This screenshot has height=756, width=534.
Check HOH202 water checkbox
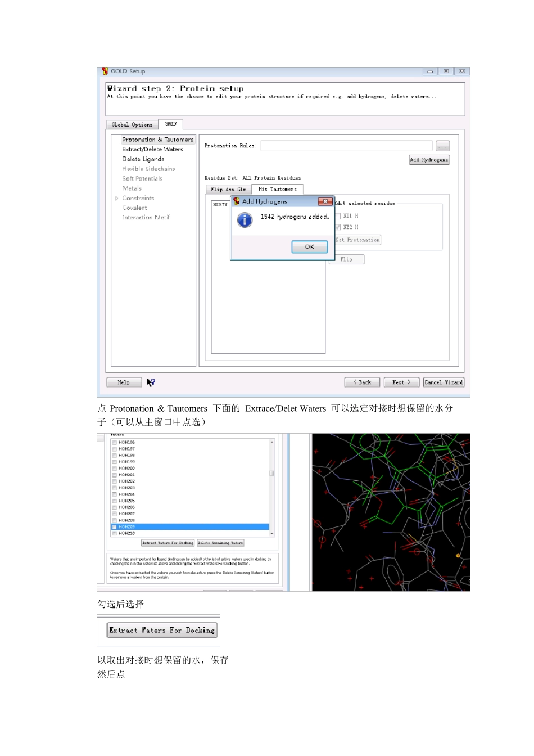coord(114,481)
